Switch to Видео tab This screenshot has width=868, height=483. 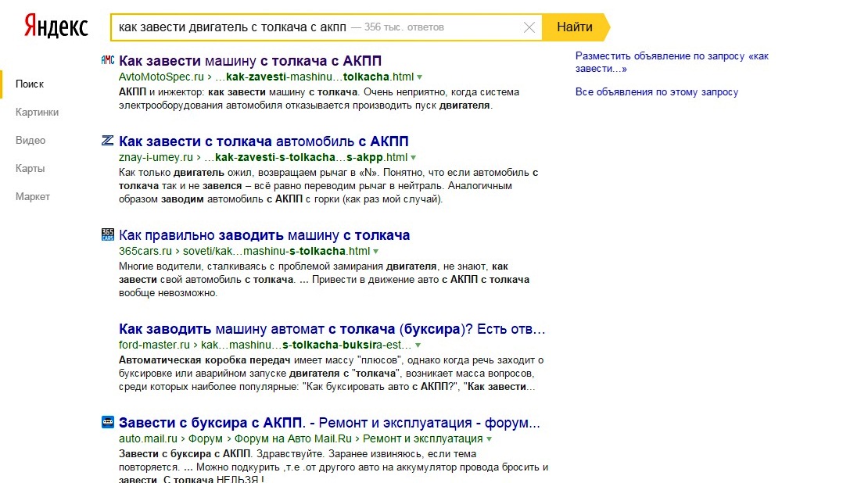pyautogui.click(x=30, y=141)
